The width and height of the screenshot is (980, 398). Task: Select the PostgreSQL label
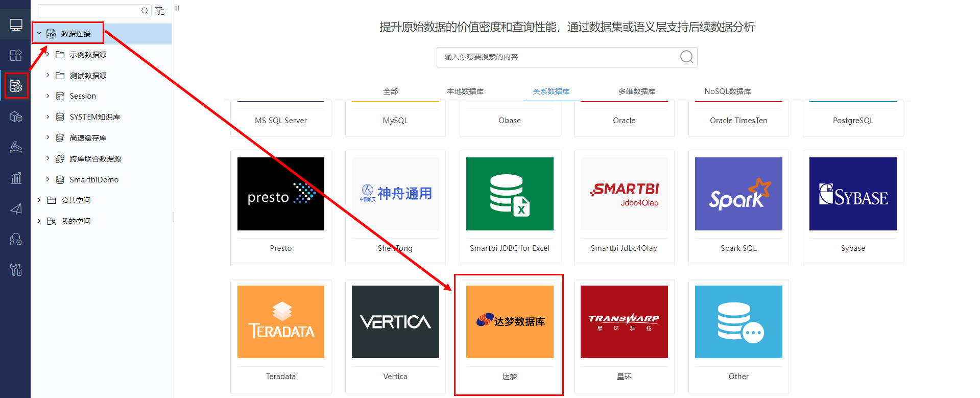853,121
